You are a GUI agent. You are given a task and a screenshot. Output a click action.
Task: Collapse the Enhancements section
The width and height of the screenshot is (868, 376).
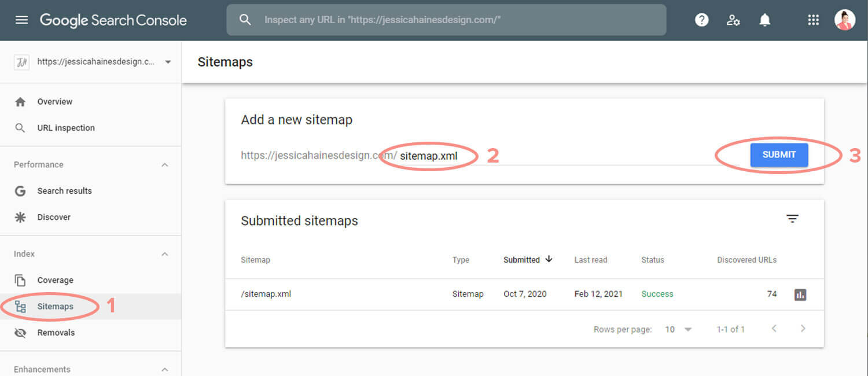point(165,370)
